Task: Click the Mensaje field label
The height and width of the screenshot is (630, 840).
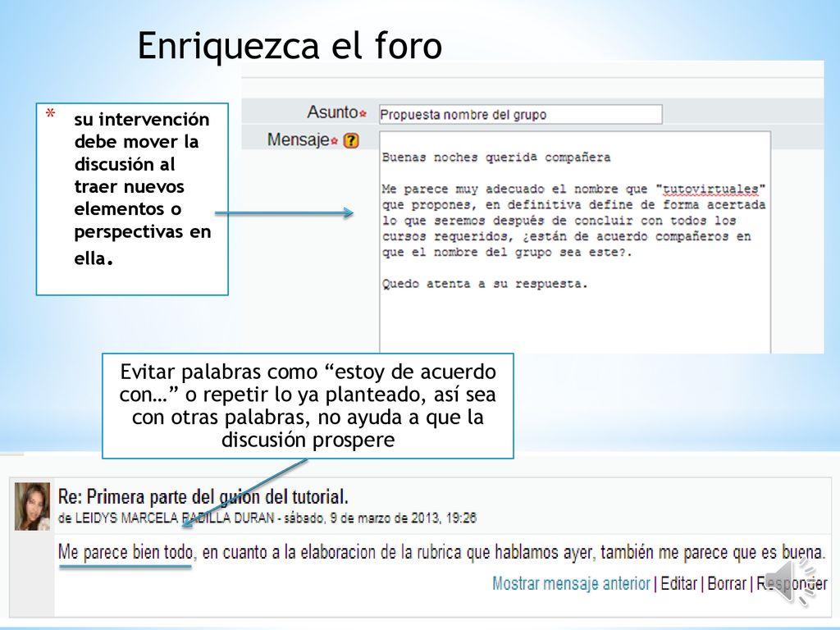Action: pyautogui.click(x=298, y=139)
